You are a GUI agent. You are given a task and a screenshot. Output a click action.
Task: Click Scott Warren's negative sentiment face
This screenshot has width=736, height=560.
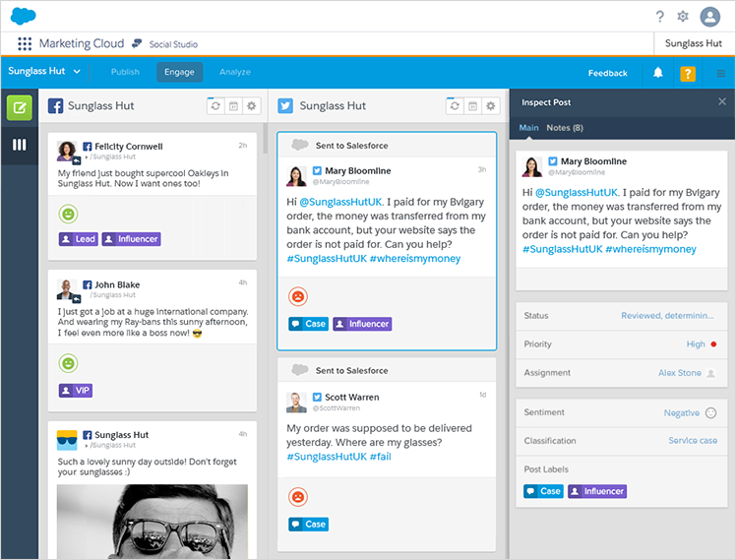(x=298, y=497)
